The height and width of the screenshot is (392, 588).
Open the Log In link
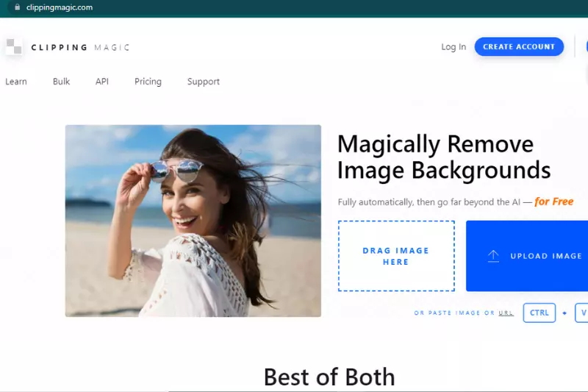tap(453, 47)
